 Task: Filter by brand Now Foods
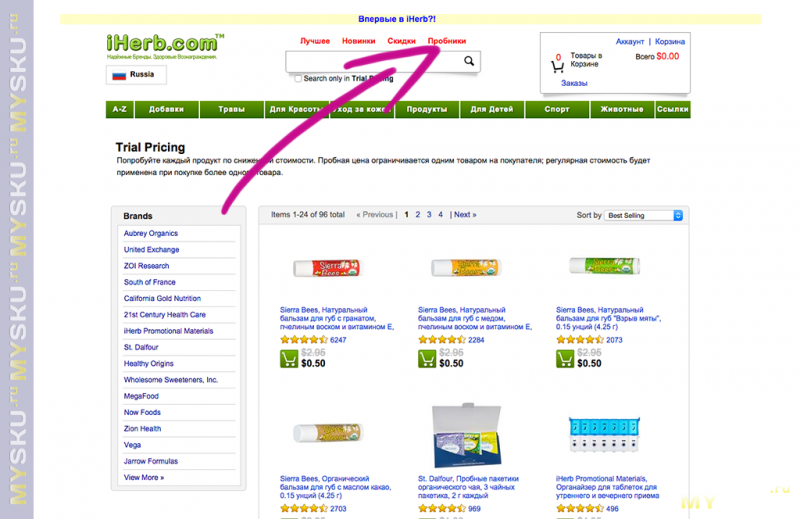pos(142,412)
